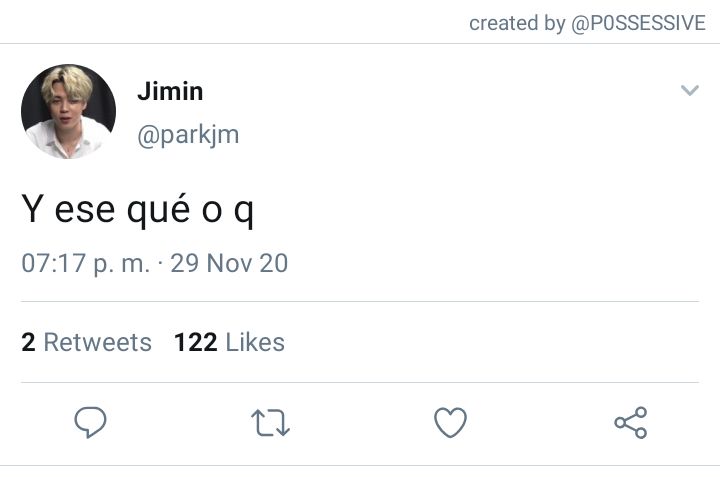Image resolution: width=720 pixels, height=477 pixels.
Task: Tap the separator dot between time and date
Action: [x=160, y=264]
